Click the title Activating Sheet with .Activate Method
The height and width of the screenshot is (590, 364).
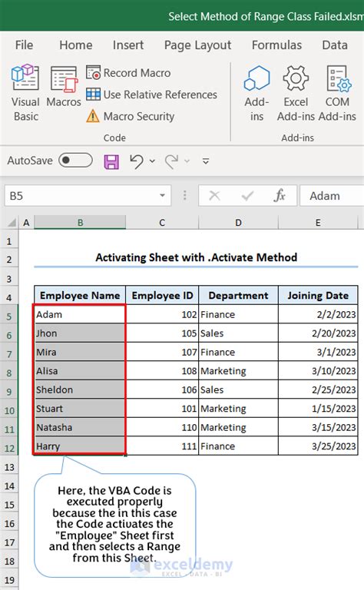click(196, 257)
